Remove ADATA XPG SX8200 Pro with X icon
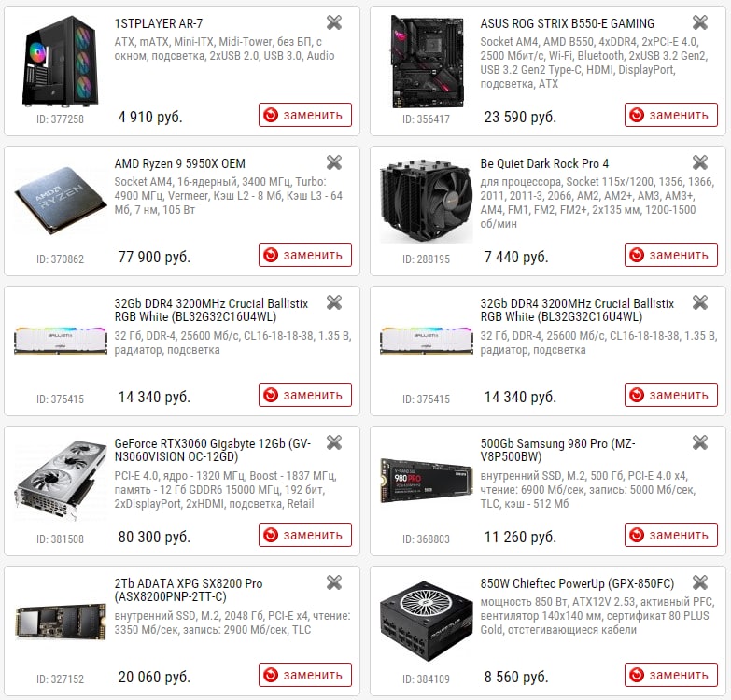The width and height of the screenshot is (731, 700). pyautogui.click(x=334, y=582)
